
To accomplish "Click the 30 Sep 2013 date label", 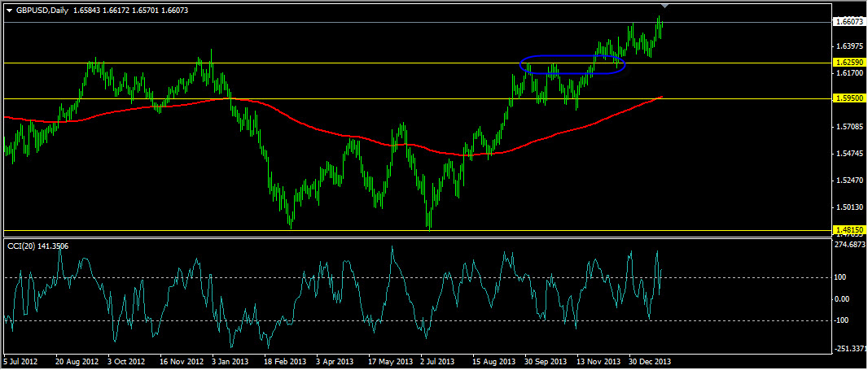I will click(546, 362).
